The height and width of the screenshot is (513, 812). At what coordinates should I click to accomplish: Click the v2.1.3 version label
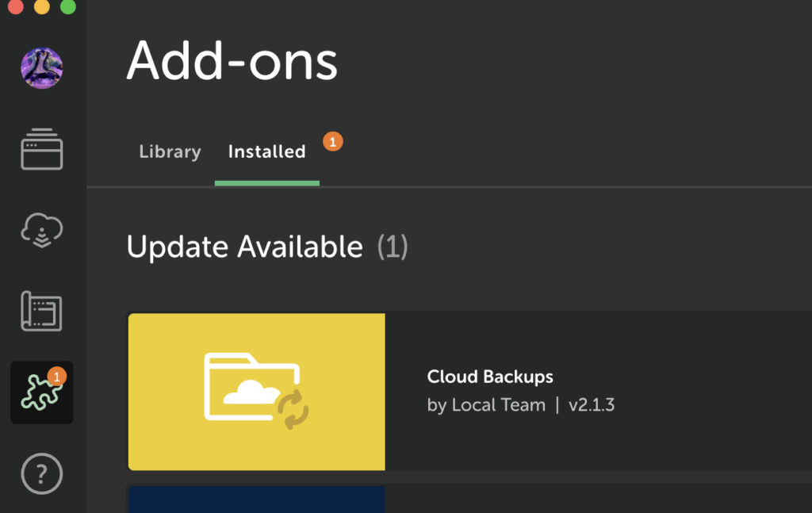[x=592, y=405]
